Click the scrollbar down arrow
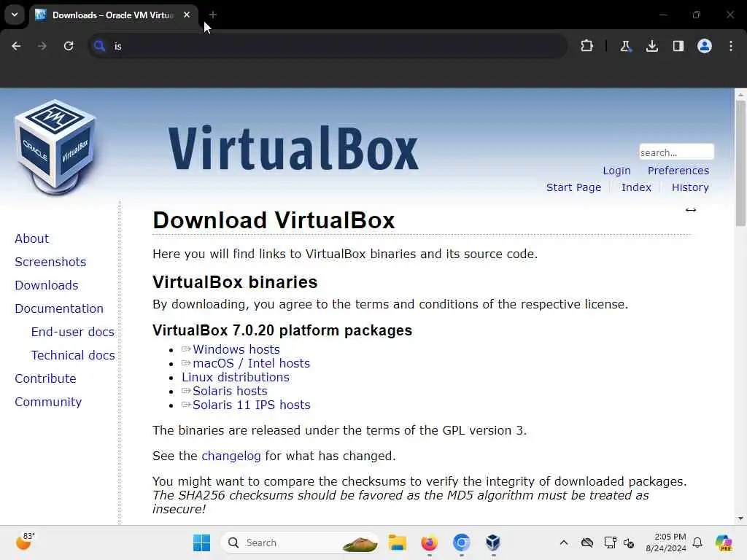 [x=740, y=518]
